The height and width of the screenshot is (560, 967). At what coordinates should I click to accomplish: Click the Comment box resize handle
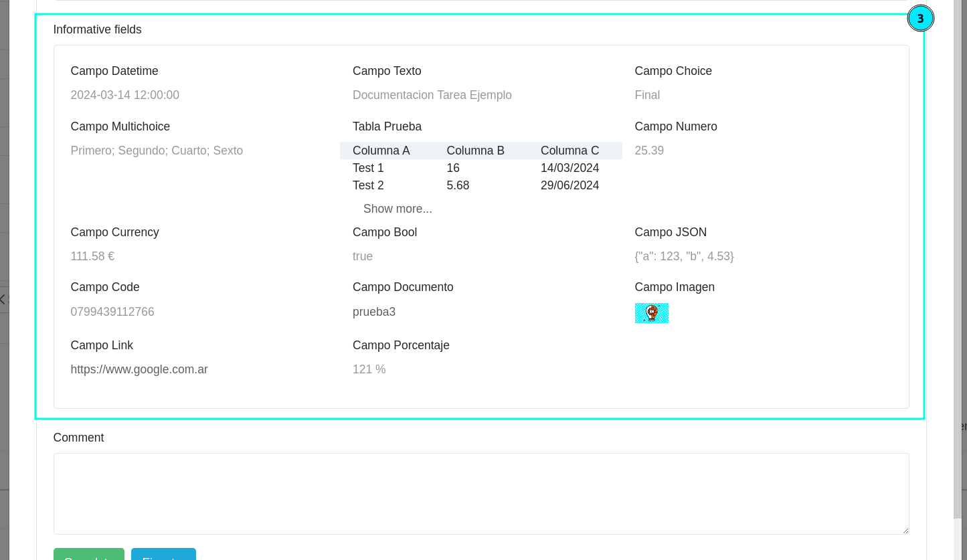[905, 530]
